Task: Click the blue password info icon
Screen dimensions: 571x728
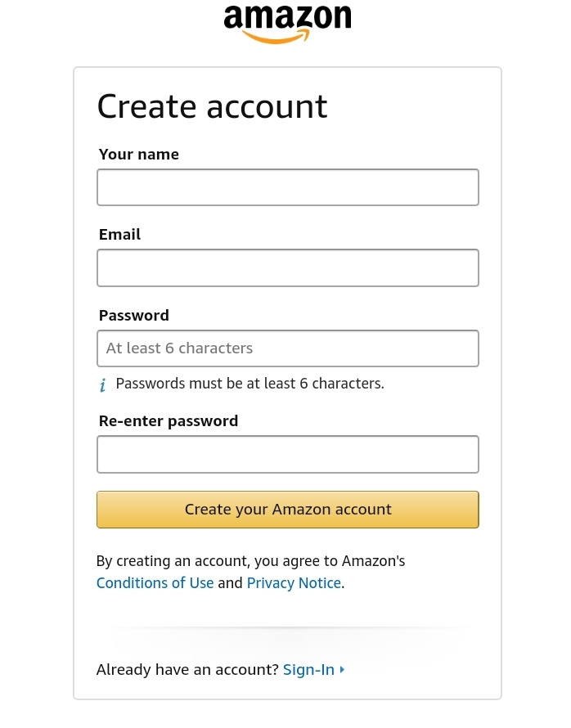Action: point(102,385)
